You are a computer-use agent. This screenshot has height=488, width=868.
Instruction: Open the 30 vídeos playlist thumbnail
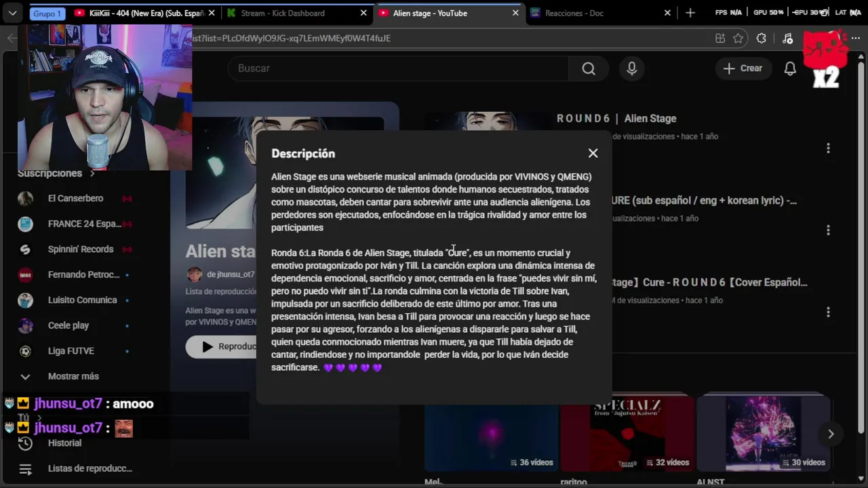point(764,433)
